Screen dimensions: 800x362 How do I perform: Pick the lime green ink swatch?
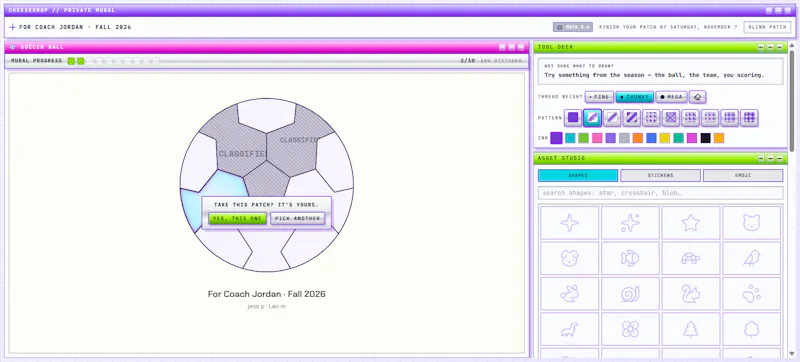583,138
